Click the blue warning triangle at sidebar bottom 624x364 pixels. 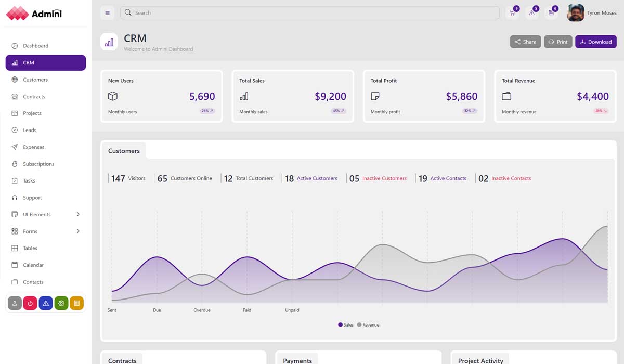[x=45, y=303]
